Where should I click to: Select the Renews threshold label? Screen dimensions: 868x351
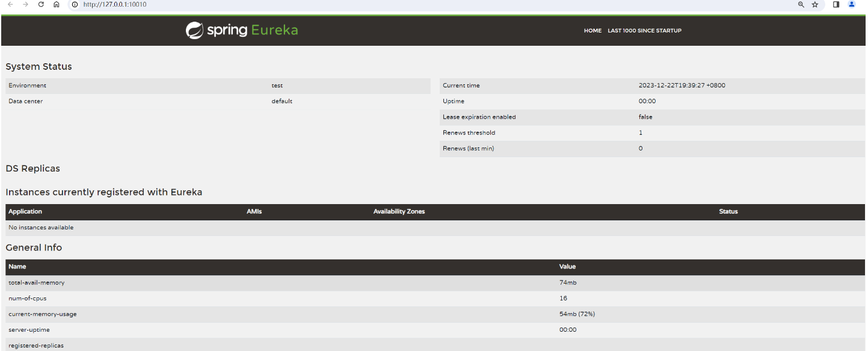point(469,132)
